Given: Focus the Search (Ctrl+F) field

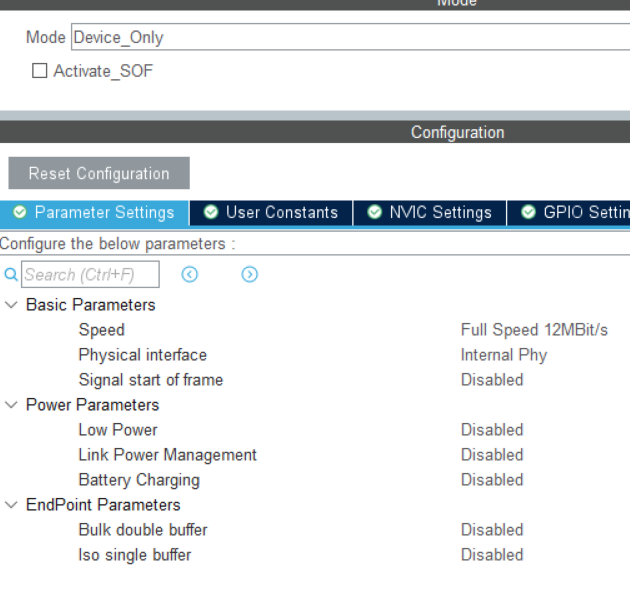Looking at the screenshot, I should [90, 275].
